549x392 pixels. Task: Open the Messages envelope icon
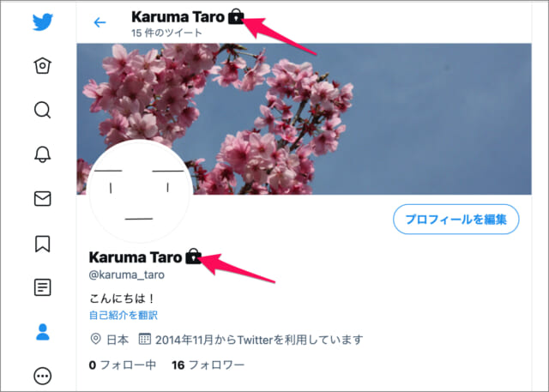[x=42, y=198]
